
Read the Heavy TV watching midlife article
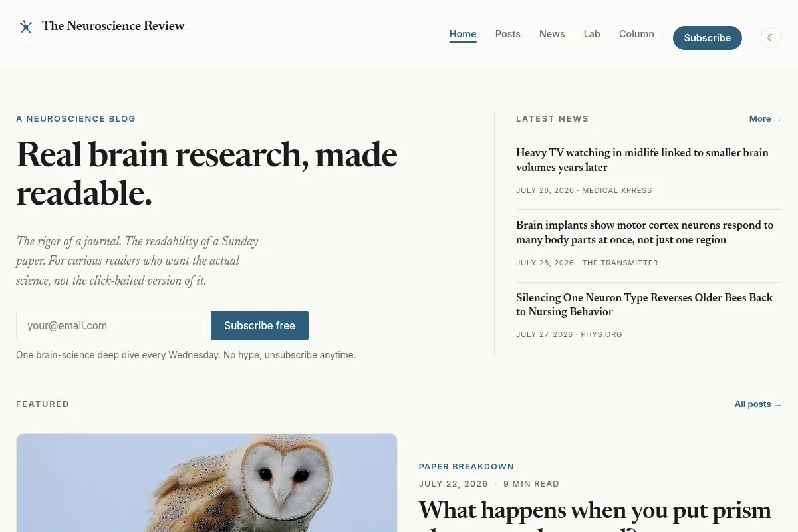[x=642, y=160]
